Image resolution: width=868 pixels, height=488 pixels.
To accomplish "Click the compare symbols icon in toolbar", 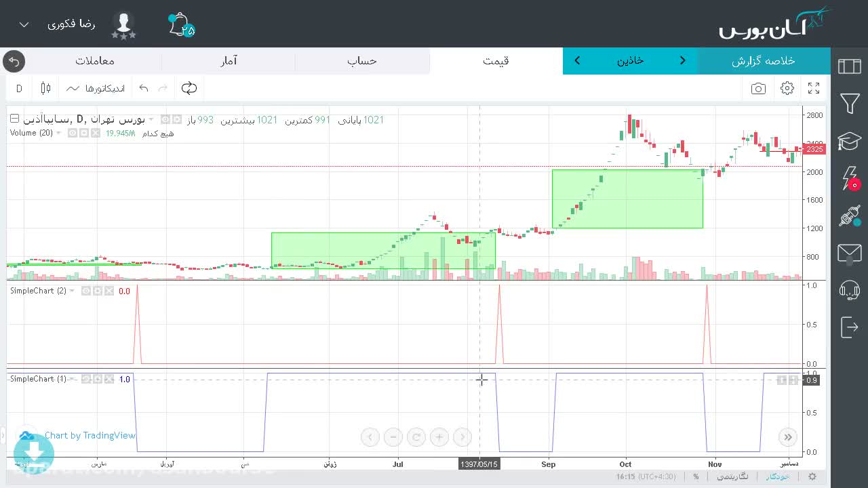I will pyautogui.click(x=189, y=88).
